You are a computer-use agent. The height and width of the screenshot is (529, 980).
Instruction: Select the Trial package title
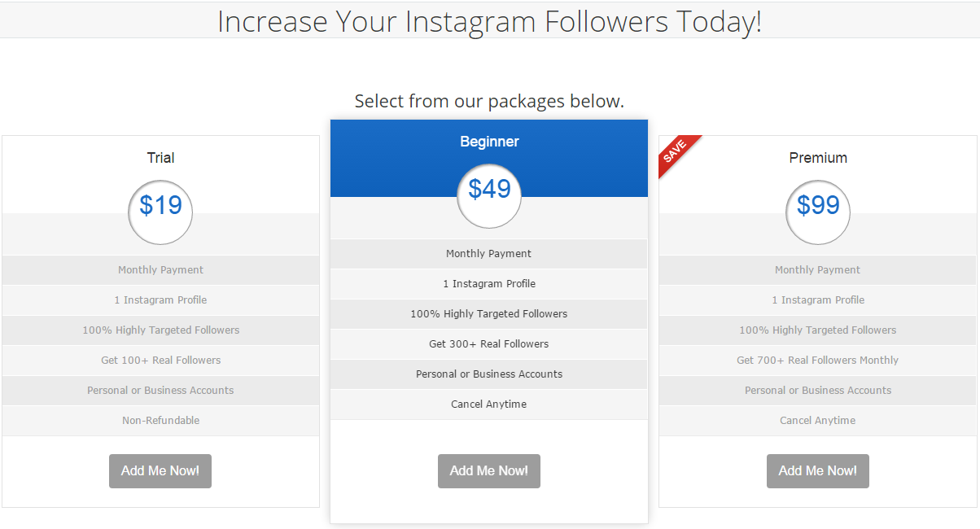160,158
